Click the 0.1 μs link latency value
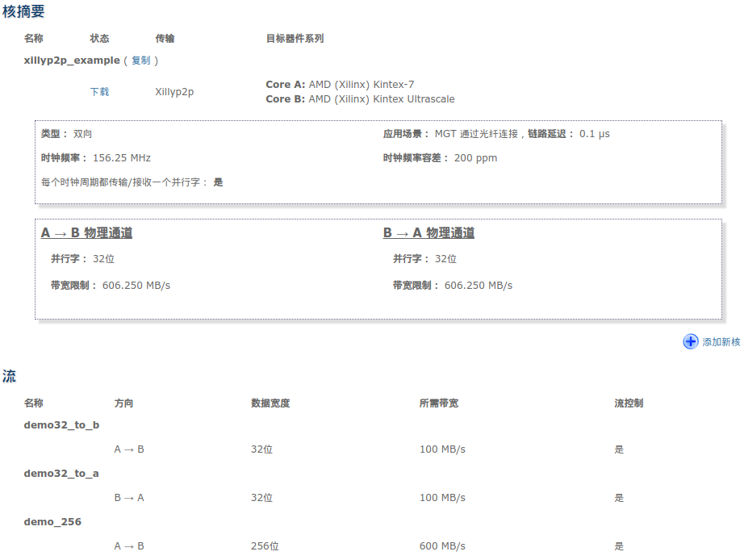 pos(595,134)
